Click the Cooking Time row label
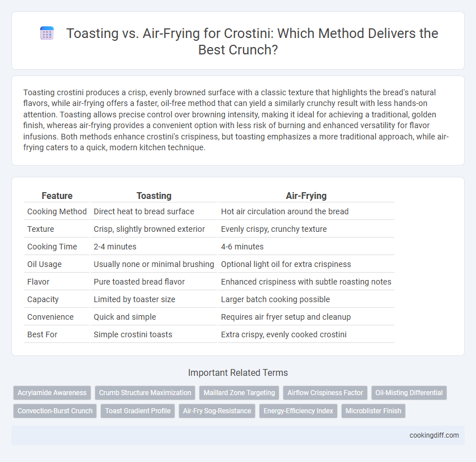 [52, 247]
